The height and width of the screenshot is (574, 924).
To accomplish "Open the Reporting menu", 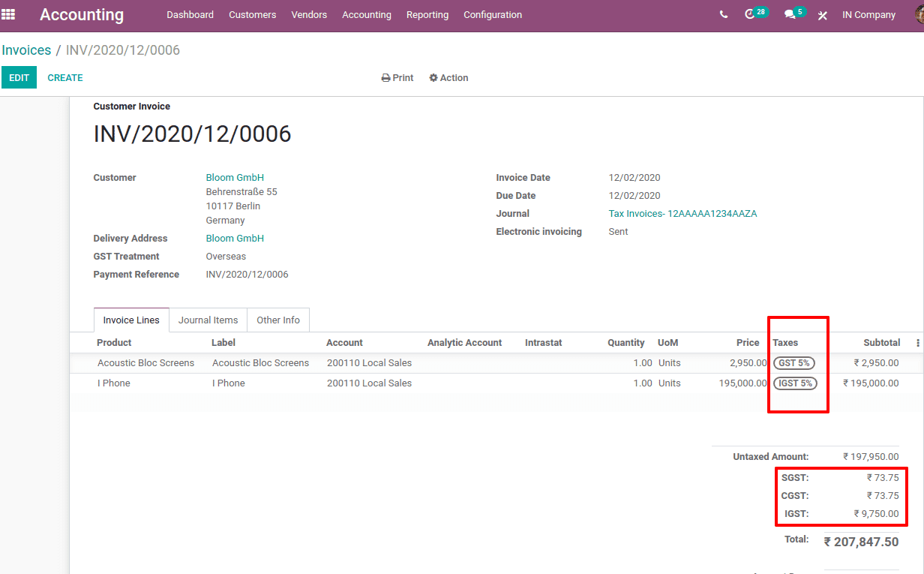I will (x=427, y=14).
